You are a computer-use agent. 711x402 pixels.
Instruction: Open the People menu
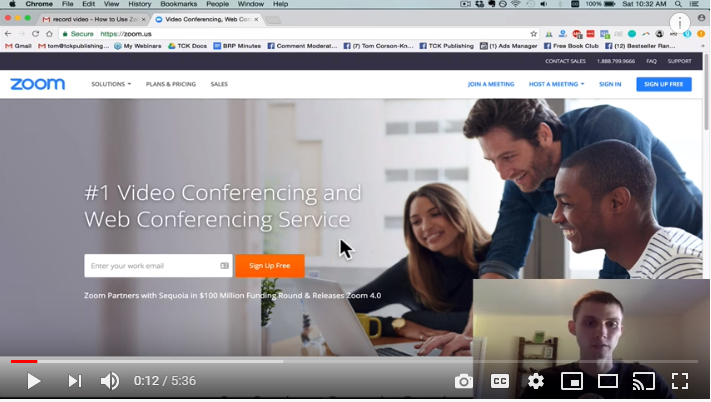pos(217,4)
